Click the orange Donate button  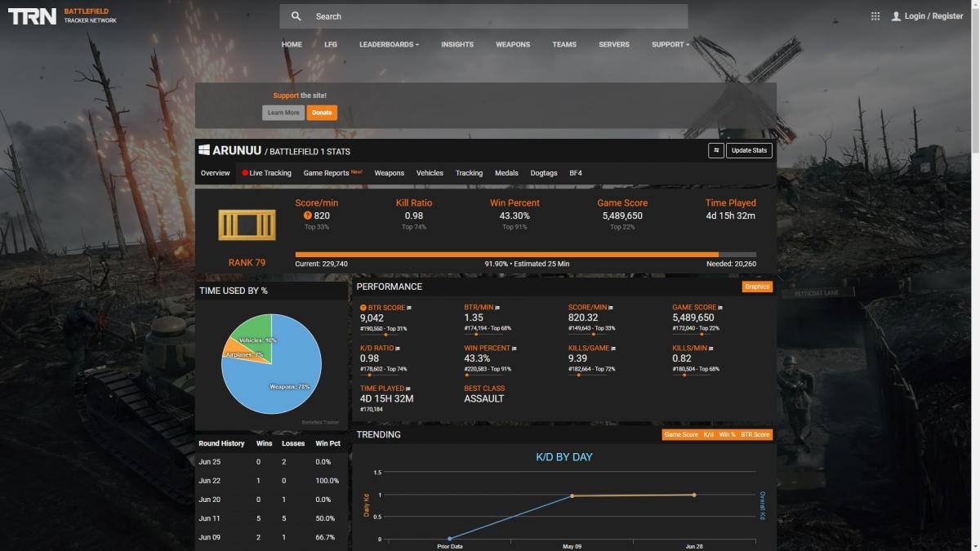pos(322,113)
